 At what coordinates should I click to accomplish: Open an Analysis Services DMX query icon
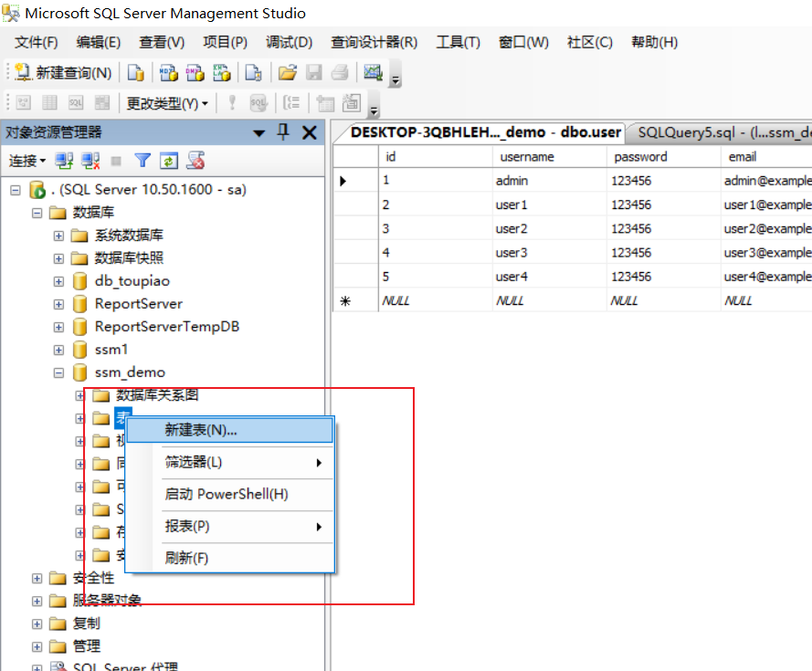click(195, 72)
